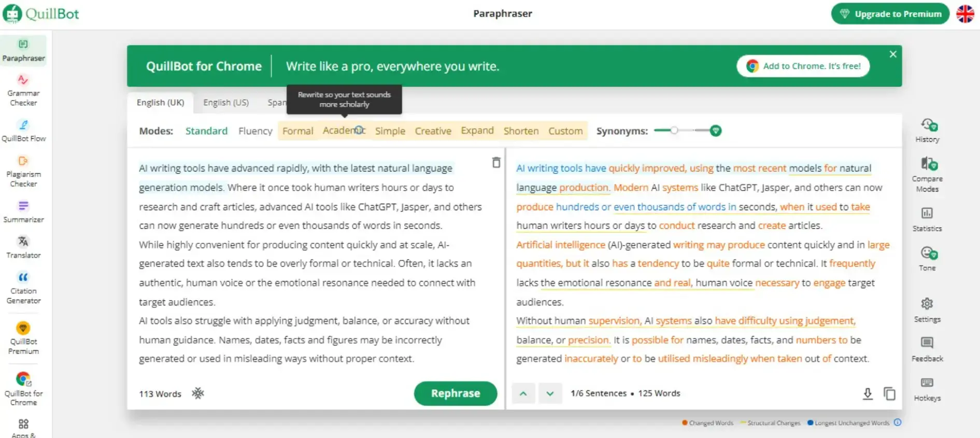Open the Citation Generator
The image size is (980, 438).
point(23,287)
